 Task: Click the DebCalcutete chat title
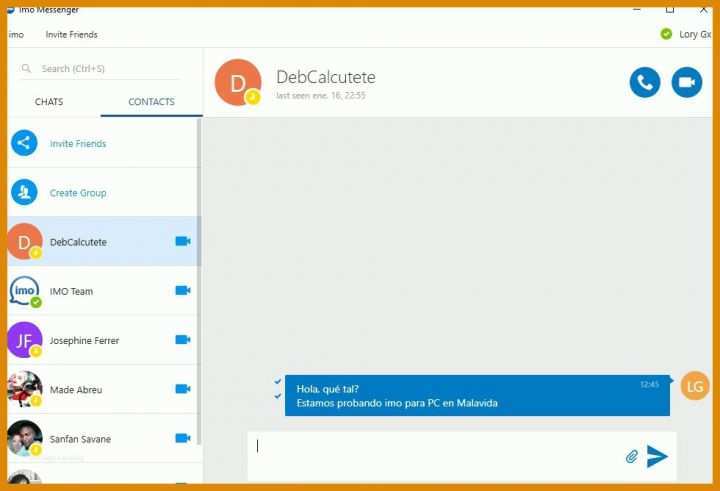(x=326, y=77)
